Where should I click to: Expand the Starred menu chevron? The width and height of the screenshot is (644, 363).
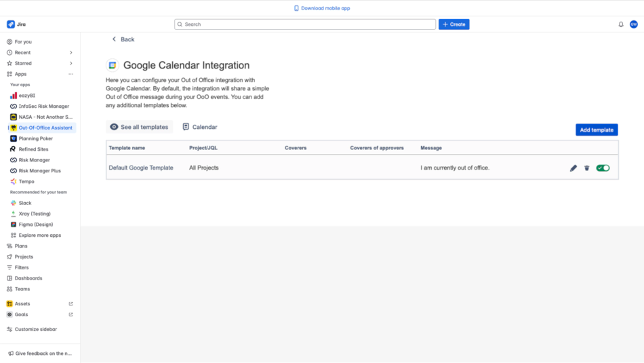coord(71,63)
